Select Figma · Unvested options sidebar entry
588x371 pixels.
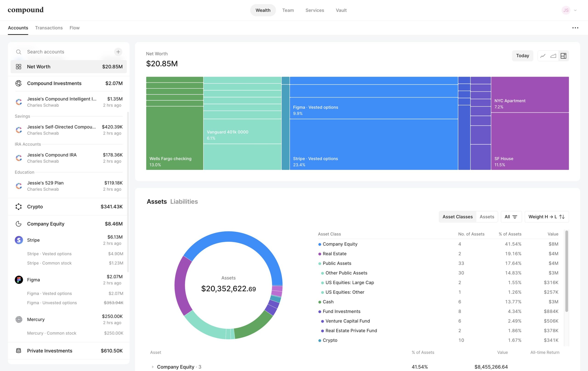75,303
